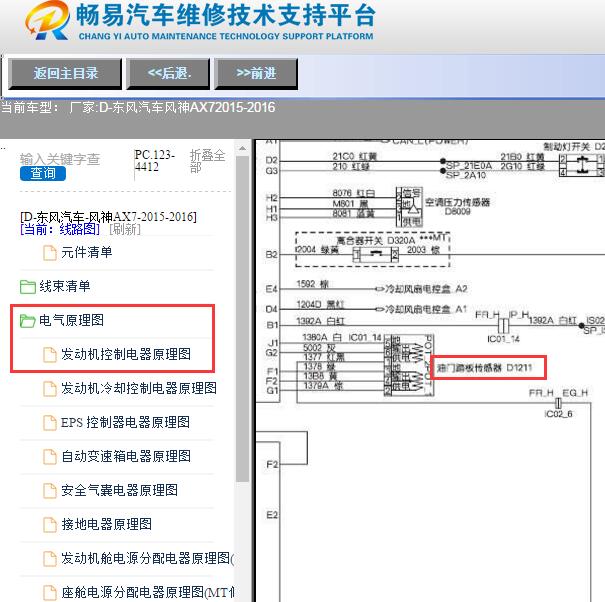The height and width of the screenshot is (602, 605).
Task: Open the 元件清单 tree item
Action: pos(86,253)
